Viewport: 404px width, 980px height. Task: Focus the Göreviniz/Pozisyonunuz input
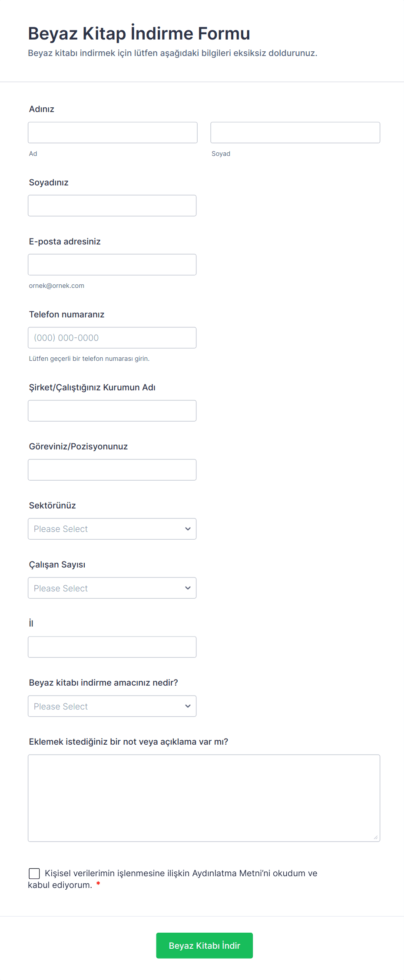point(112,470)
